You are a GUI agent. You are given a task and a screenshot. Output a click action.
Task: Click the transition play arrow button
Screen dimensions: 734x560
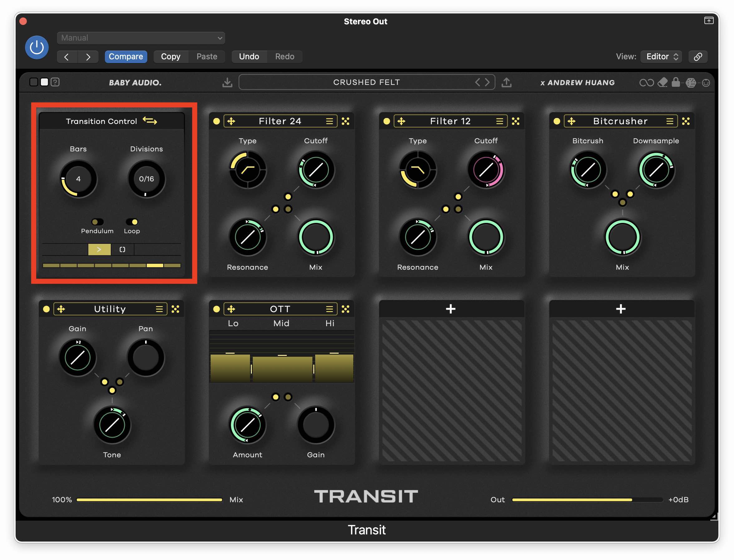pos(99,250)
